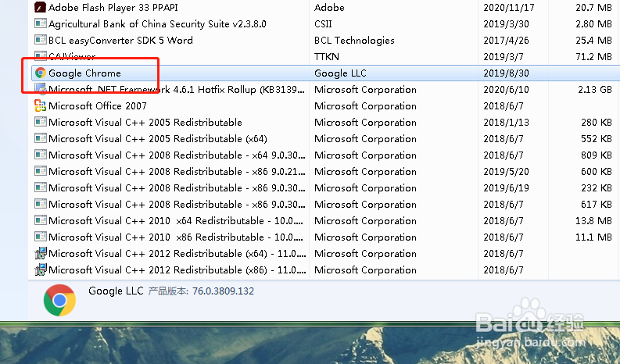Click install date 2020/11/17

coord(508,8)
